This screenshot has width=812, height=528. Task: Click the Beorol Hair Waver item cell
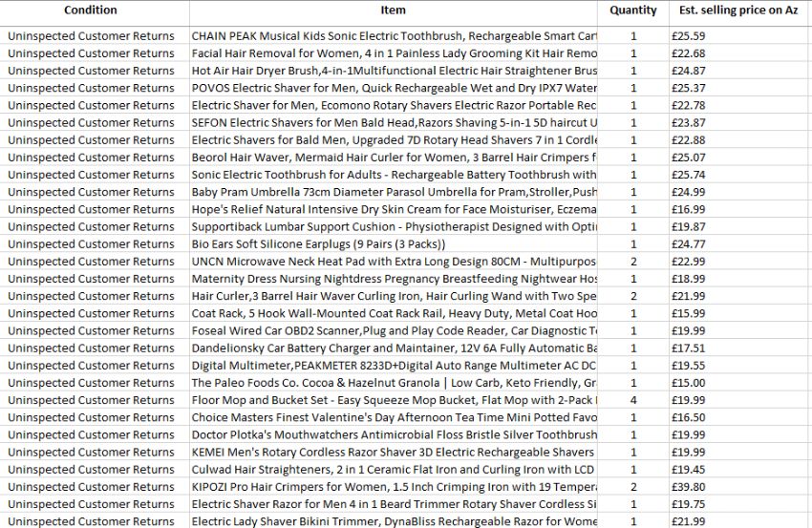tap(394, 158)
